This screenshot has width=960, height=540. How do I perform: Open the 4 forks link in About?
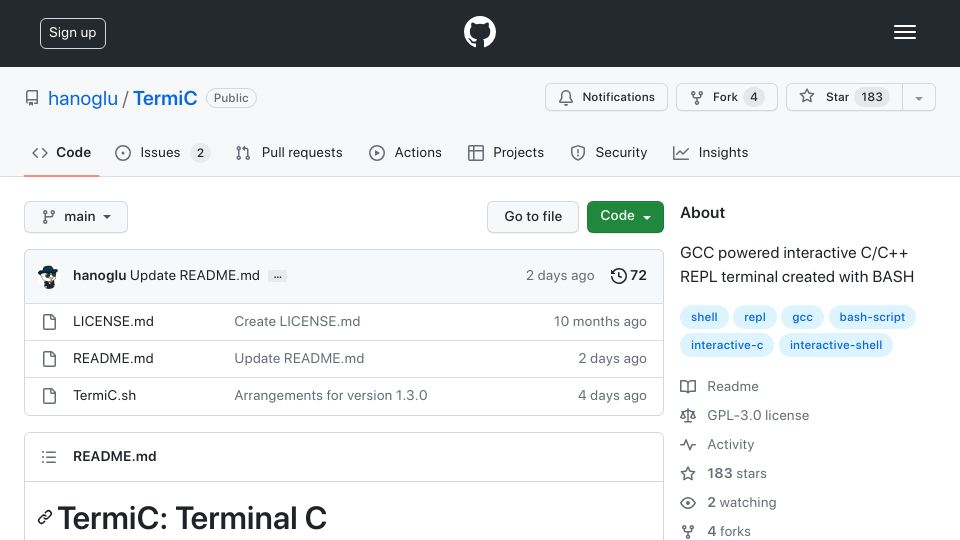715,531
